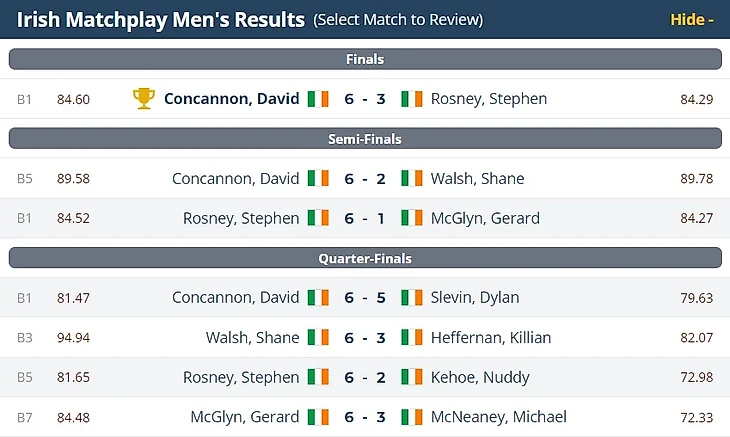Open Walsh, Shane quarter-final player name

(252, 337)
